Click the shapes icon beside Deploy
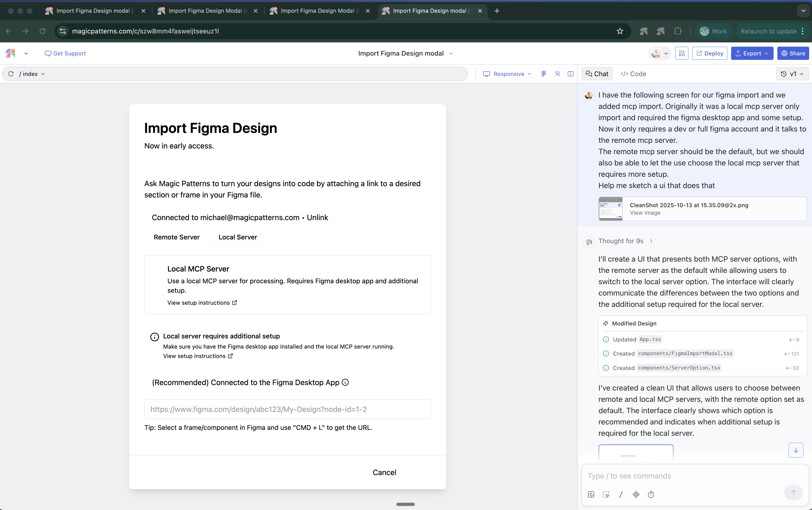This screenshot has height=510, width=812. [681, 53]
